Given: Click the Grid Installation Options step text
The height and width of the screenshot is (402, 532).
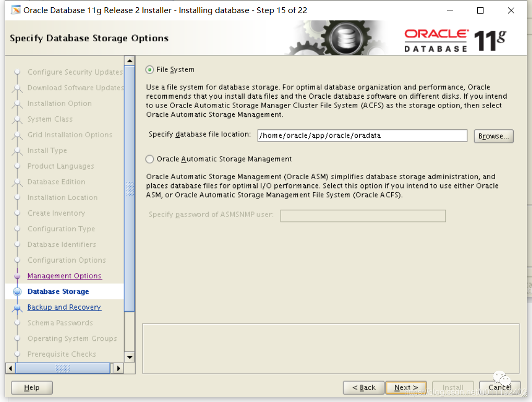Looking at the screenshot, I should [70, 135].
